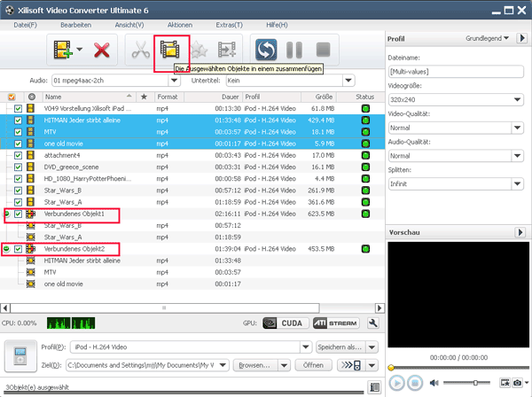Click the Speichern als button
This screenshot has height=397, width=532.
tap(340, 347)
